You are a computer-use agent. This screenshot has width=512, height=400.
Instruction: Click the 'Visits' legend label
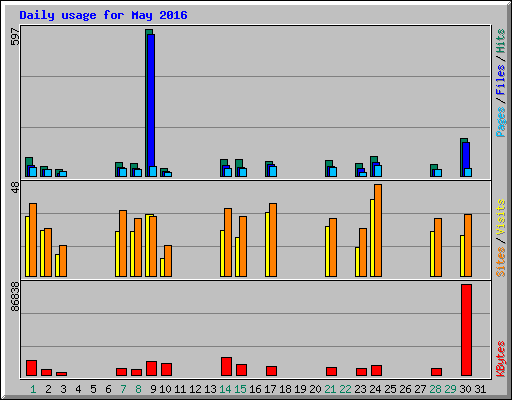point(501,217)
